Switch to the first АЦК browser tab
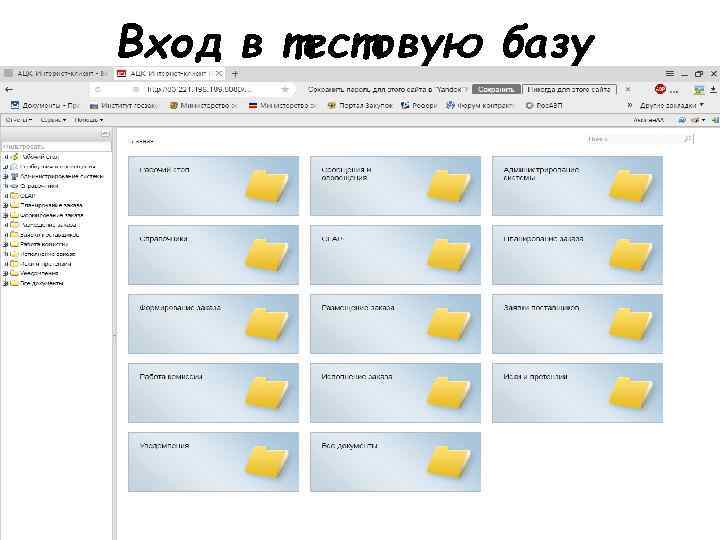Screen dimensions: 720x540 coord(55,73)
